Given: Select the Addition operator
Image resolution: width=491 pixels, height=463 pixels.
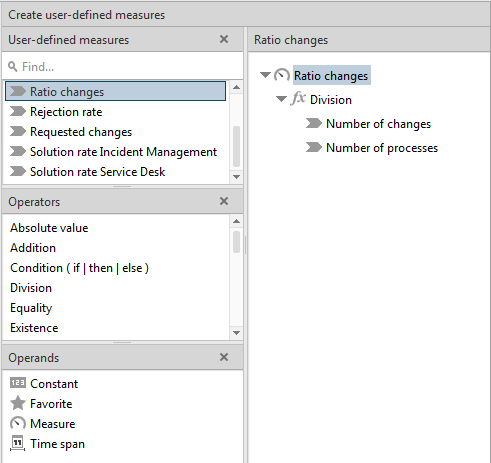Looking at the screenshot, I should click(33, 248).
